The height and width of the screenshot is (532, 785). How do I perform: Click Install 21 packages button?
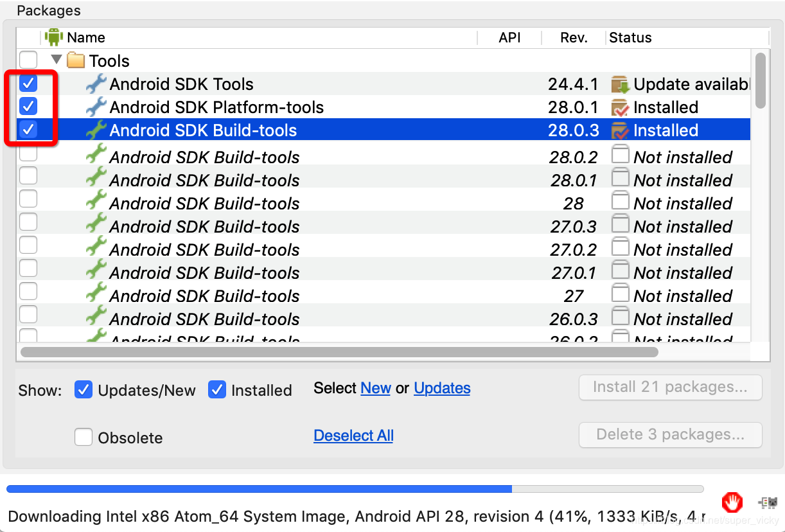pyautogui.click(x=670, y=387)
